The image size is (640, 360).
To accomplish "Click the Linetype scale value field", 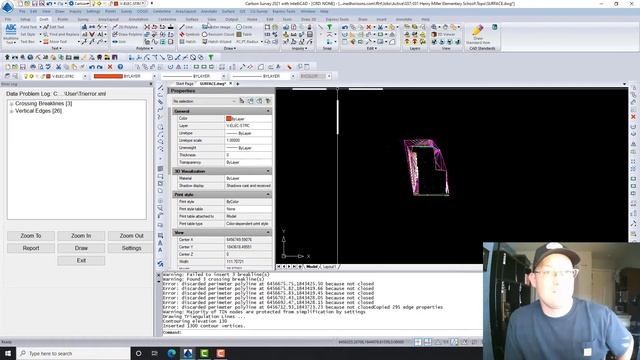I will point(248,140).
